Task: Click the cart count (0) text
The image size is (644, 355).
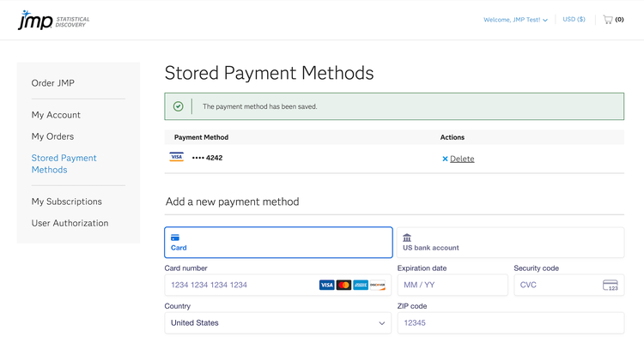Action: tap(619, 19)
